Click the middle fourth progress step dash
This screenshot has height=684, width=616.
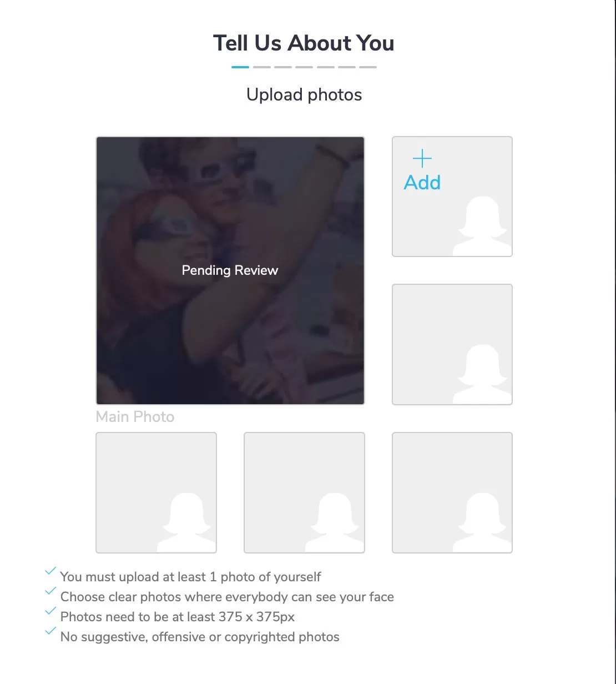pyautogui.click(x=304, y=67)
